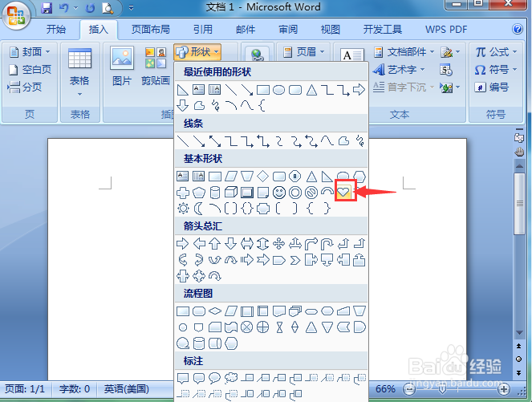The image size is (532, 402).
Task: Click the Save icon in quick access toolbar
Action: 47,8
